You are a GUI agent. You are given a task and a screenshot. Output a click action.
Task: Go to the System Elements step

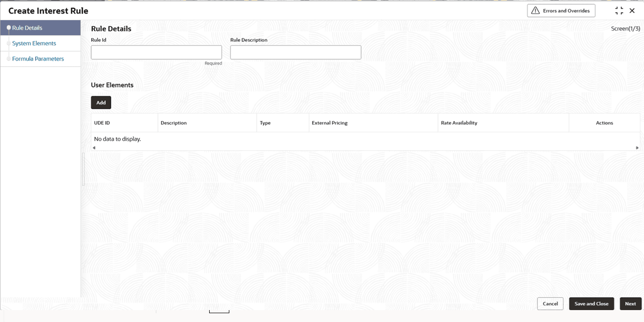tap(40, 43)
